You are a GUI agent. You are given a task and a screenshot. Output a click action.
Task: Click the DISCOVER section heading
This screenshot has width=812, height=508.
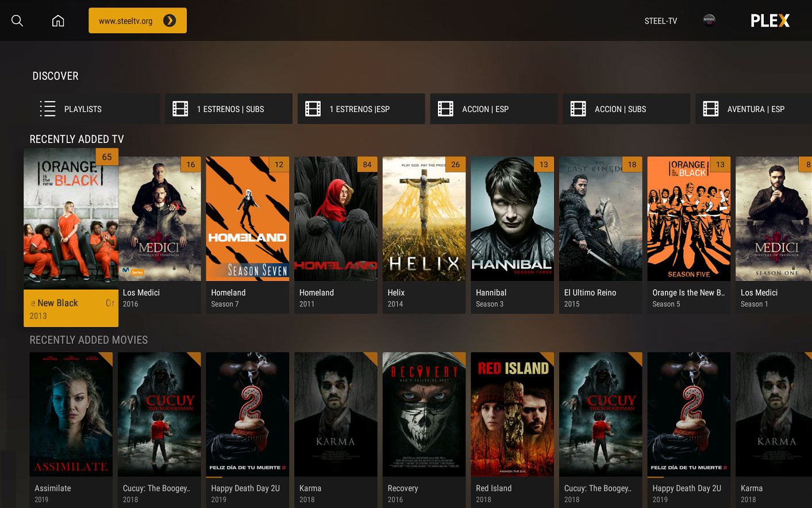(x=55, y=76)
